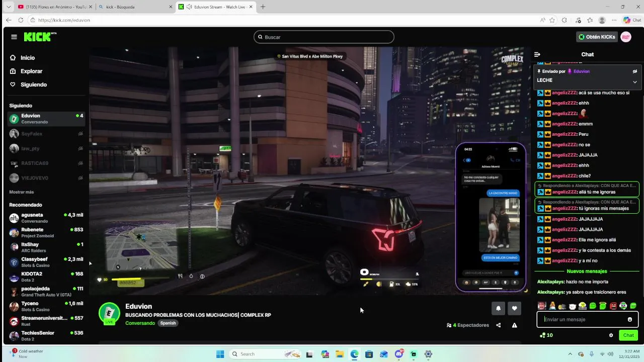Open recommended channel ItsShay

tap(46, 247)
